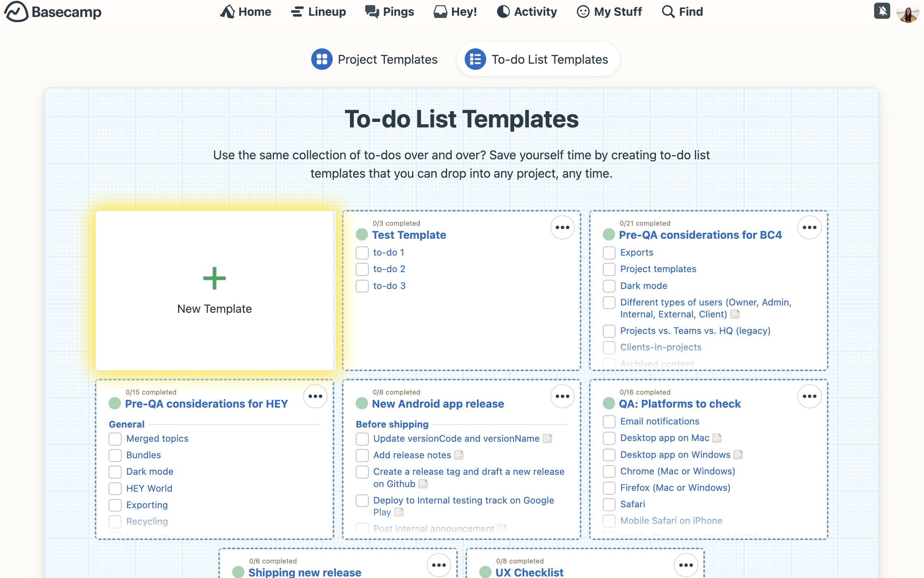Viewport: 924px width, 578px height.
Task: Switch to Project Templates tab
Action: pos(375,59)
